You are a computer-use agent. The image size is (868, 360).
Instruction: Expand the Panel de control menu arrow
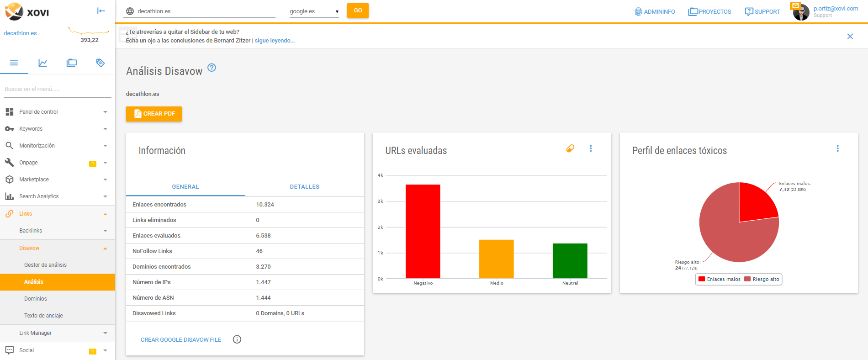click(106, 112)
